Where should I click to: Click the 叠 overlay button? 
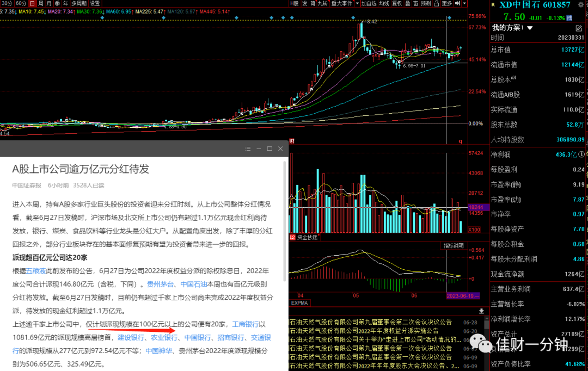point(408,3)
